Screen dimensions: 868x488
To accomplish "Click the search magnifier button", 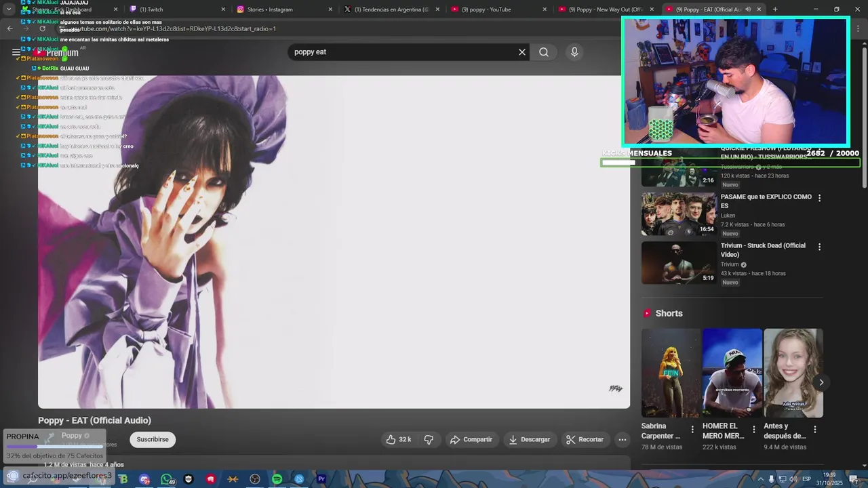I will tap(544, 52).
